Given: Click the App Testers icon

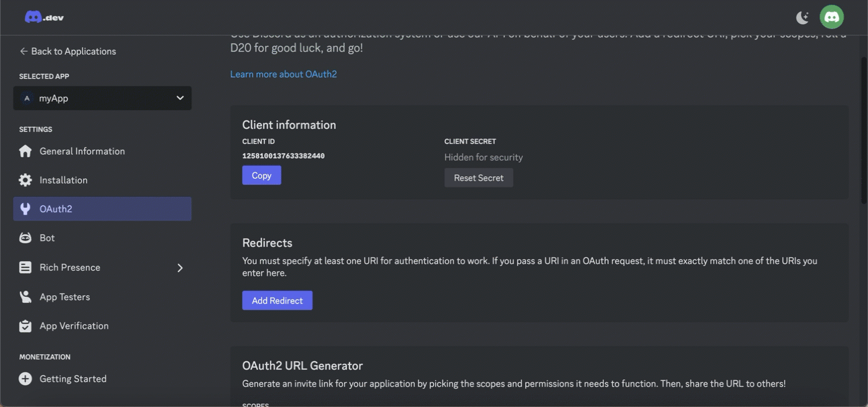Looking at the screenshot, I should click(x=25, y=297).
